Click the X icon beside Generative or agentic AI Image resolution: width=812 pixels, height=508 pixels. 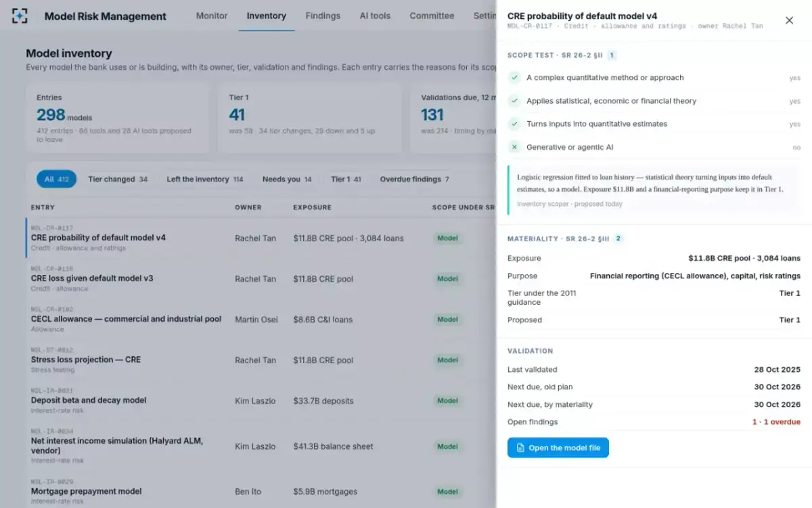click(x=515, y=147)
